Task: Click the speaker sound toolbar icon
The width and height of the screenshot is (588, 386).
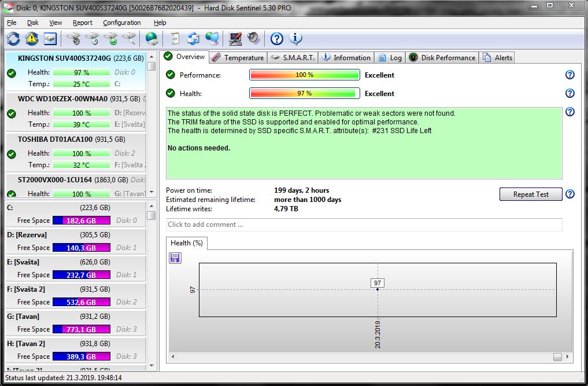Action: (x=254, y=38)
